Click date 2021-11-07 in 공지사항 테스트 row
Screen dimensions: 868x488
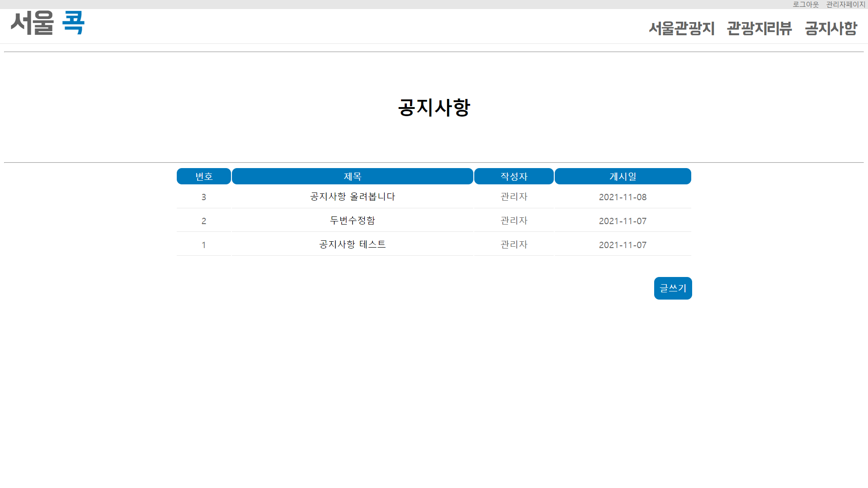(623, 245)
